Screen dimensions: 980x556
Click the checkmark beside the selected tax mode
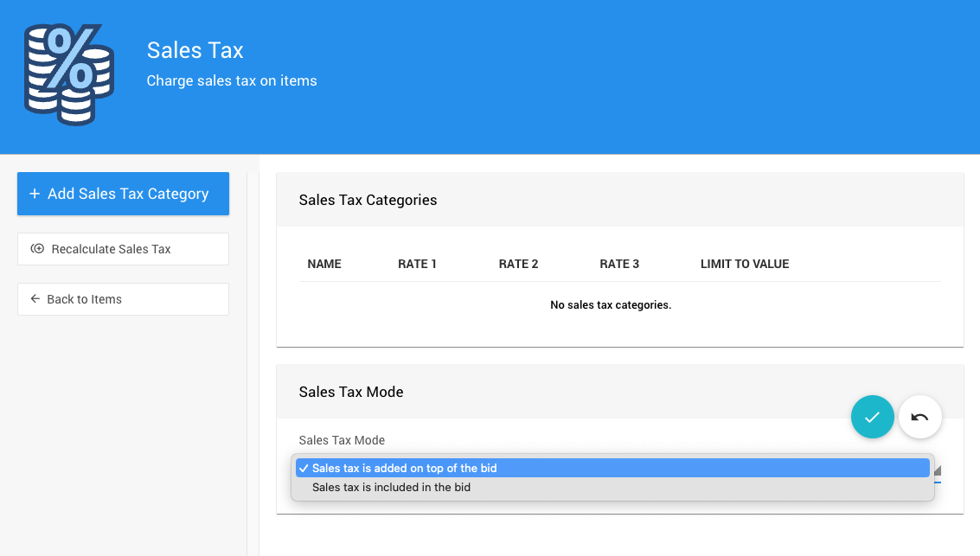click(303, 468)
